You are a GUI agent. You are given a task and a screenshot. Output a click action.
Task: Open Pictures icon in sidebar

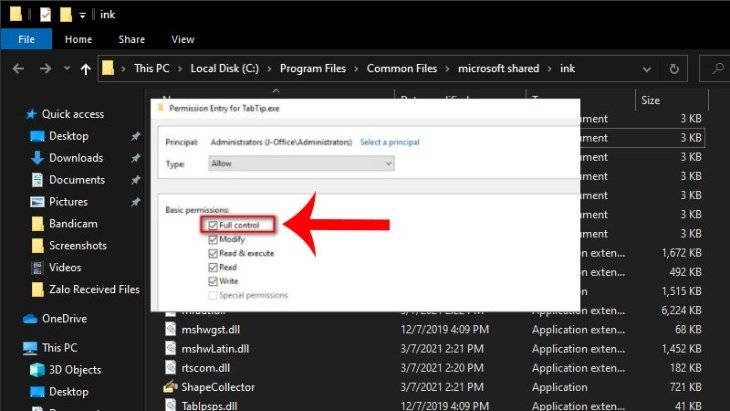pos(37,202)
